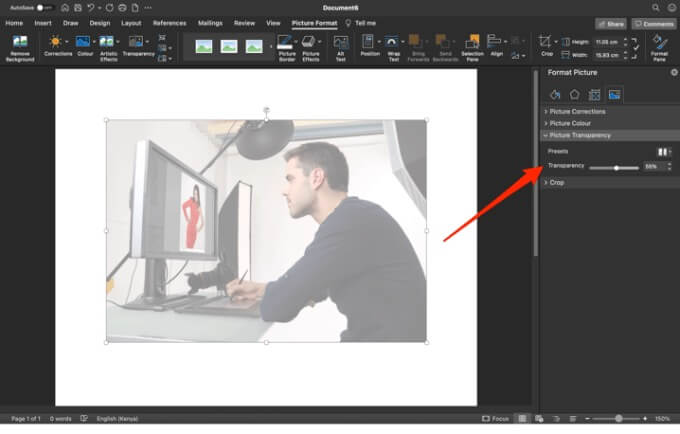680x434 pixels.
Task: Switch to Web Layout view
Action: [x=539, y=418]
